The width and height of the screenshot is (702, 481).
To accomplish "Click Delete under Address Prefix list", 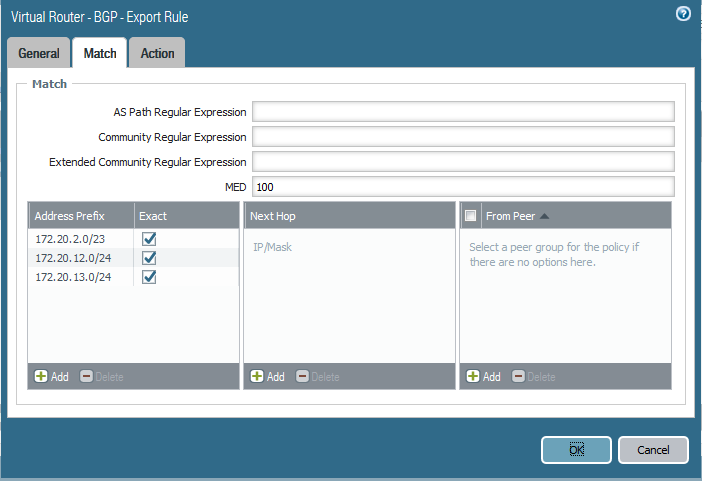I will pyautogui.click(x=102, y=377).
